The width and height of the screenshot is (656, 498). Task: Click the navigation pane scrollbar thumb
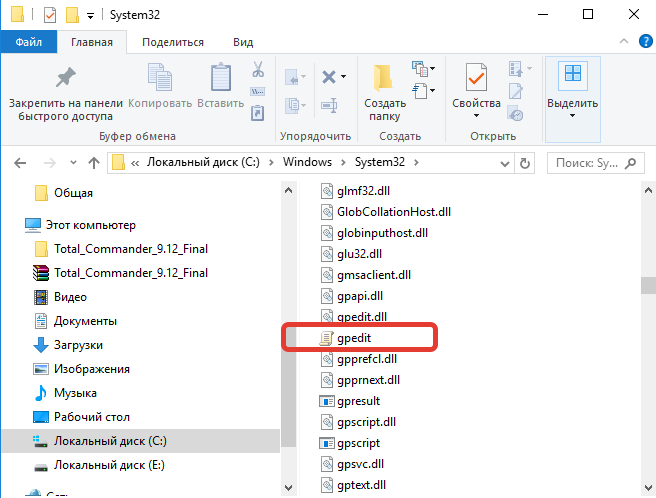pos(289,387)
